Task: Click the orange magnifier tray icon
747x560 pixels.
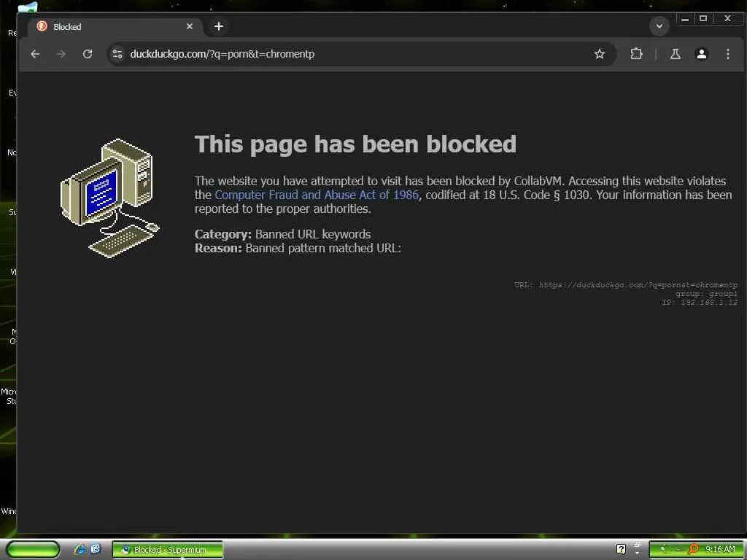Action: click(693, 550)
